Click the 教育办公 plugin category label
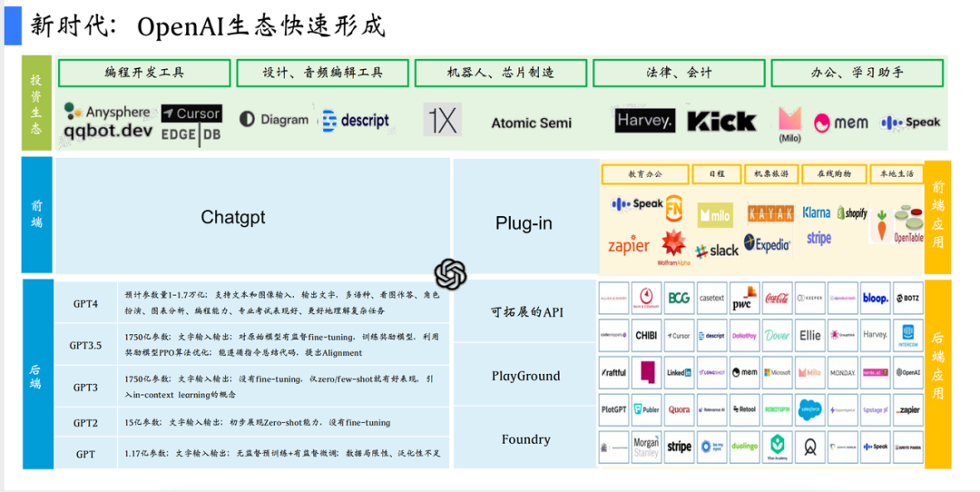The height and width of the screenshot is (492, 980). tap(645, 173)
